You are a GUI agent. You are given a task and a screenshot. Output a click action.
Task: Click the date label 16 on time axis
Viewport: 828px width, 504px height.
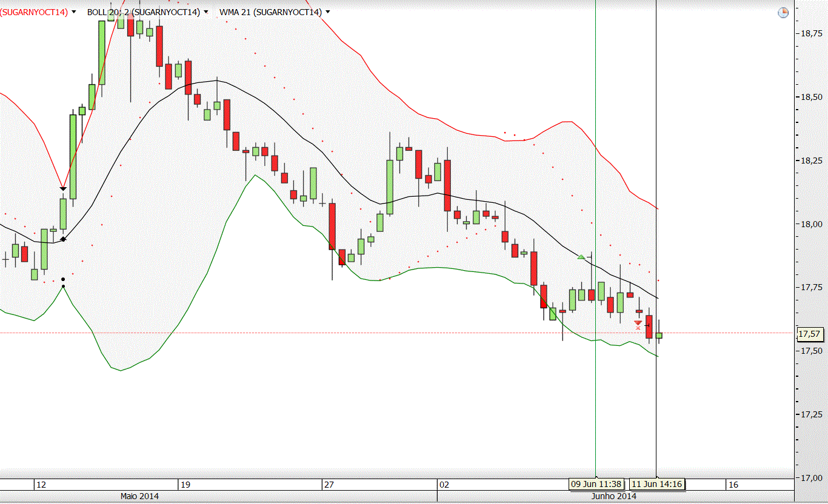click(733, 485)
